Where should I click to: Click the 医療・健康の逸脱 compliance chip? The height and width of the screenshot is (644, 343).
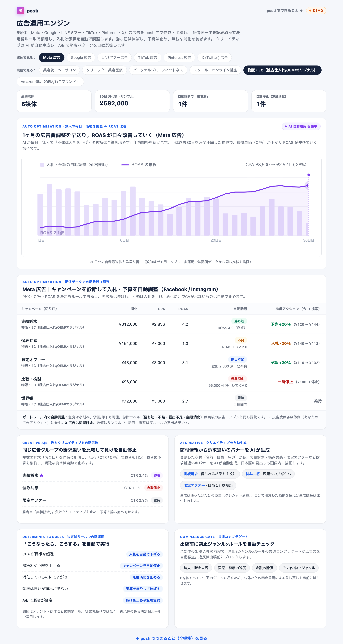tap(232, 568)
